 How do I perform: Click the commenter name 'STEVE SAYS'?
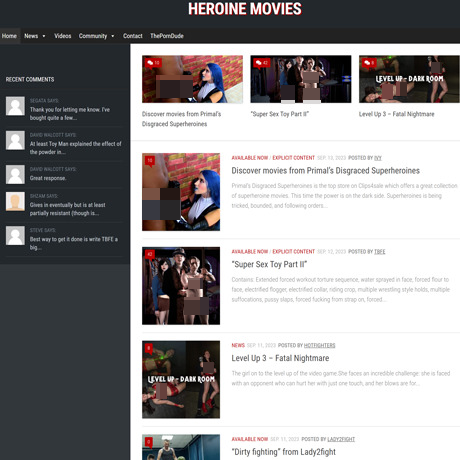[x=43, y=230]
